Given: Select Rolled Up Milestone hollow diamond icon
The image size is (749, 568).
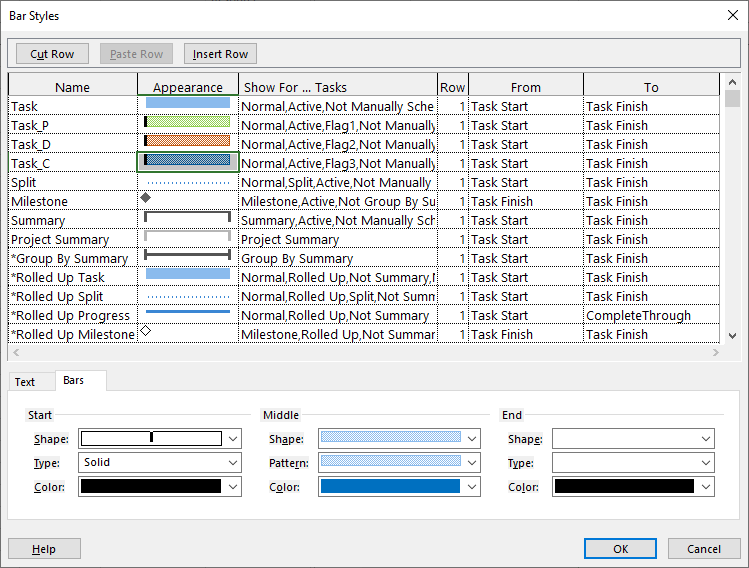Looking at the screenshot, I should [x=146, y=331].
